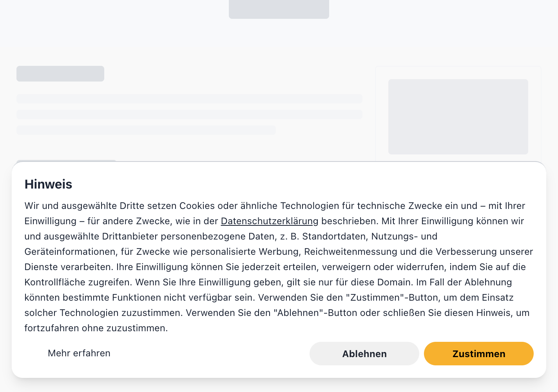
Task: Accept cookies with the Zustimmen button
Action: [x=478, y=354]
